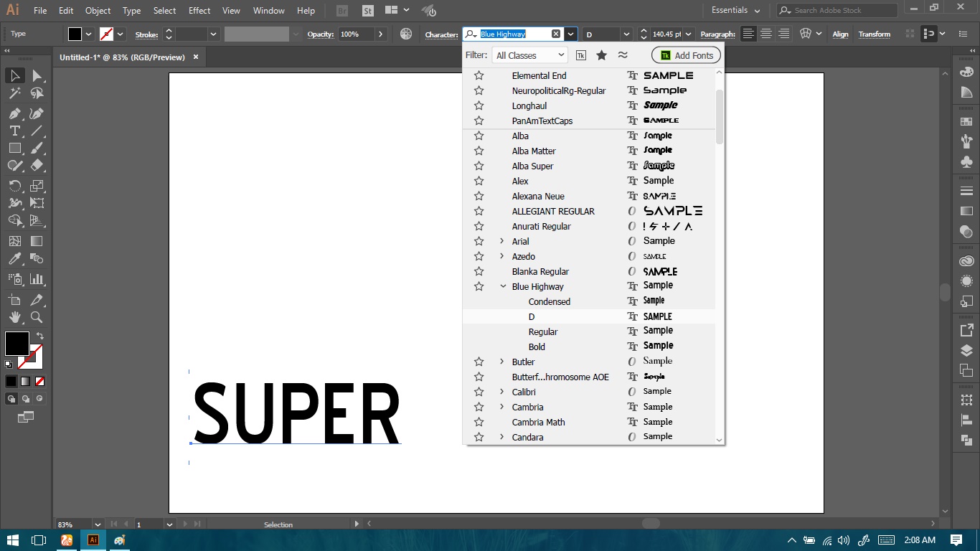Open the Layers panel icon in right dock
This screenshot has height=551, width=980.
(966, 351)
